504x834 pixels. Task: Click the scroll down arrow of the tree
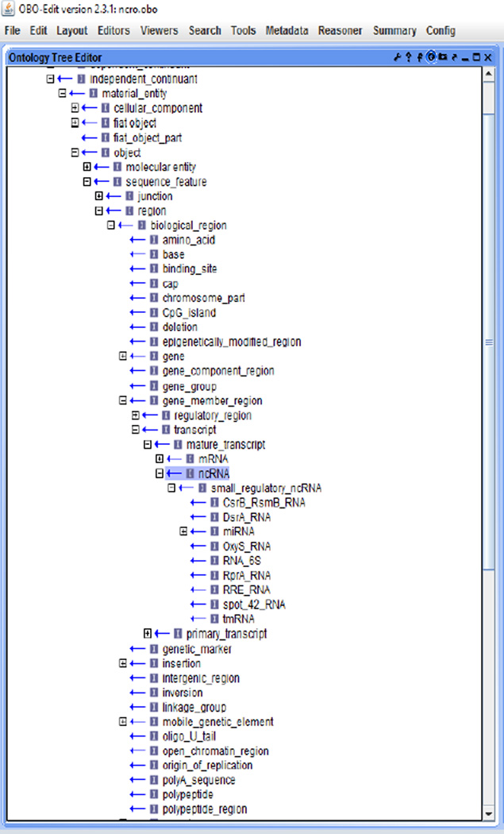point(490,813)
